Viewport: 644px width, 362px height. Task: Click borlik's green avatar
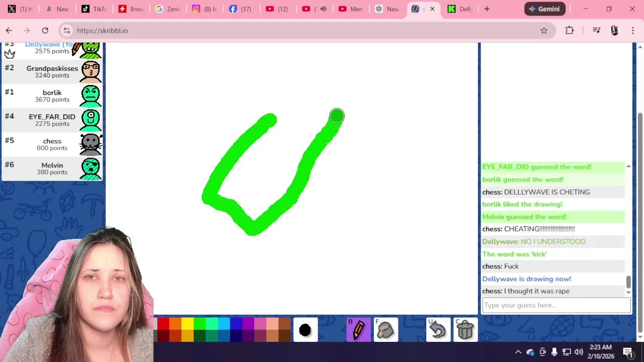(91, 96)
